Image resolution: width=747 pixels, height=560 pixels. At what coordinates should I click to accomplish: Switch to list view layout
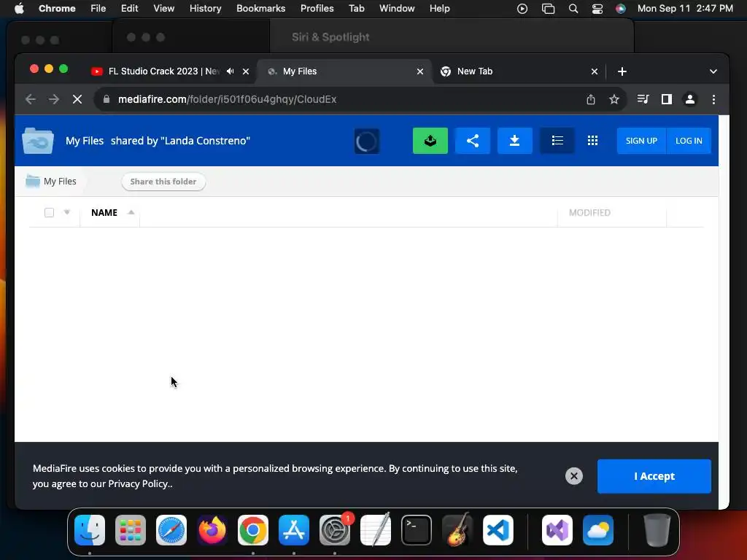(557, 141)
